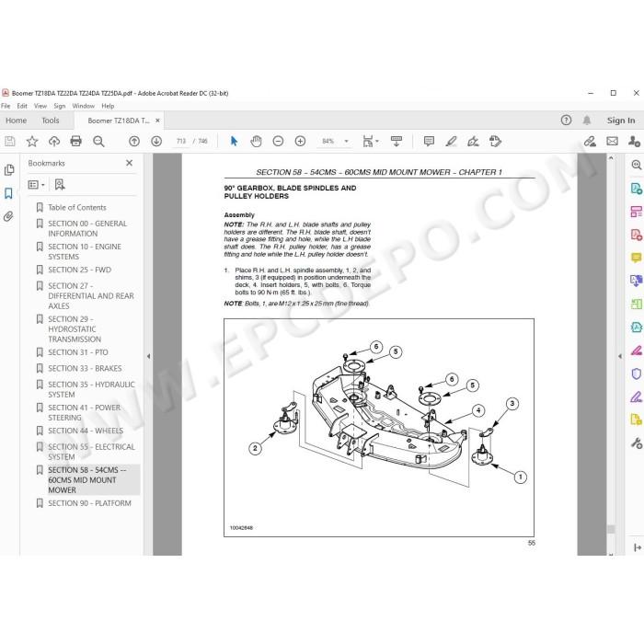Image resolution: width=644 pixels, height=644 pixels.
Task: Open SECTION 41 - POWER STEERING bookmark
Action: (x=85, y=412)
